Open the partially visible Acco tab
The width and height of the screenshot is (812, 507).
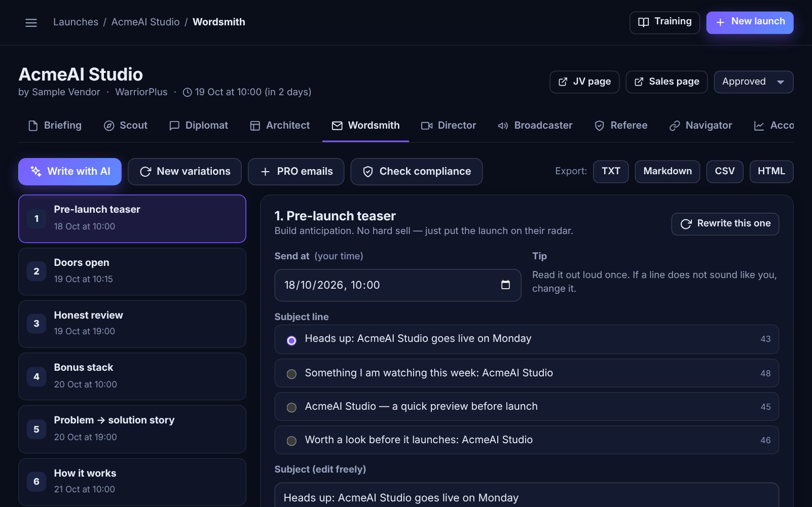coord(773,126)
